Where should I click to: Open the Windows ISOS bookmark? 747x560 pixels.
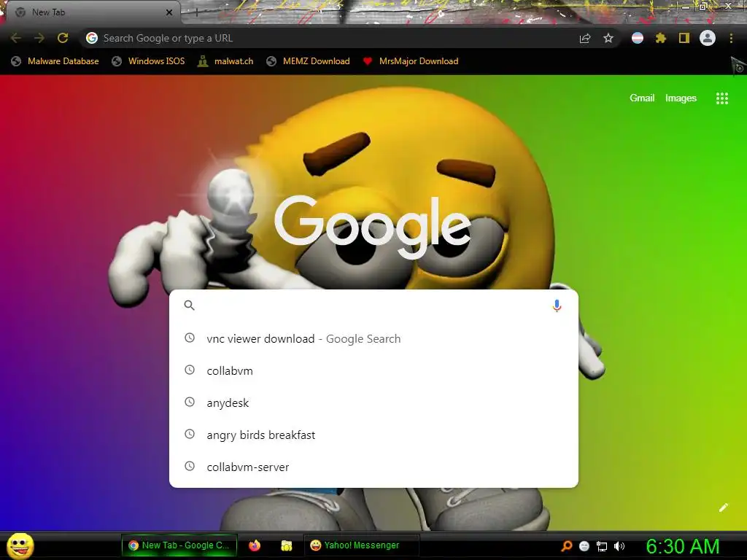(x=148, y=61)
